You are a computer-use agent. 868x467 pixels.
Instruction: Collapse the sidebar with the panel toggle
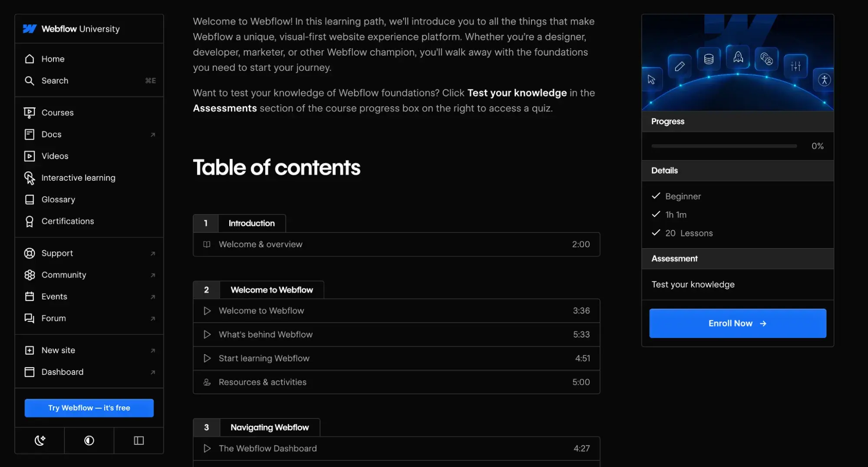coord(139,441)
